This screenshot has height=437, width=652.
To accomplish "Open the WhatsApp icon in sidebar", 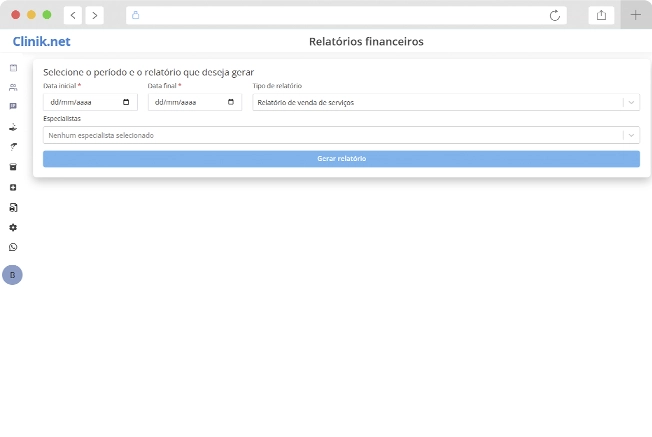I will pos(13,247).
